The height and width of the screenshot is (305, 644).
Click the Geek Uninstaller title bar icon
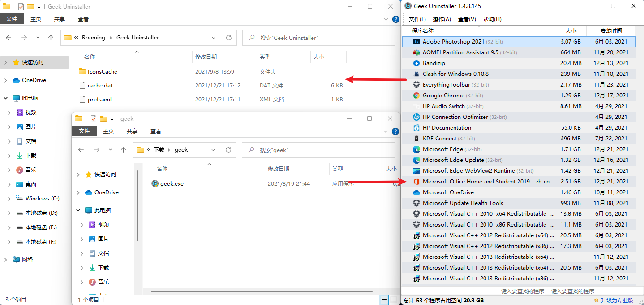coord(407,6)
